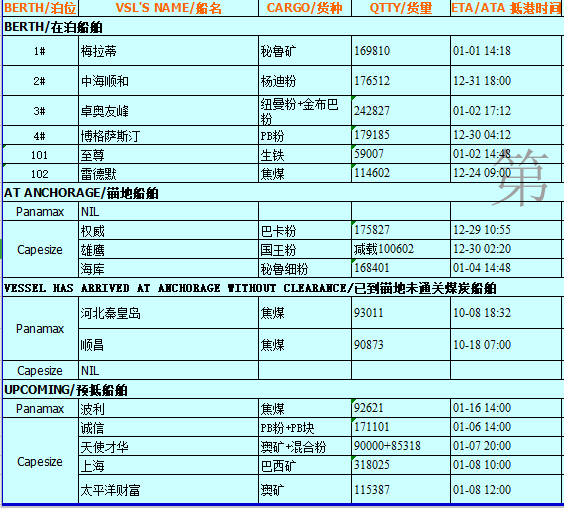Click cargo cell 纽曼粉+金布巴粉
564x508 pixels.
pyautogui.click(x=305, y=110)
